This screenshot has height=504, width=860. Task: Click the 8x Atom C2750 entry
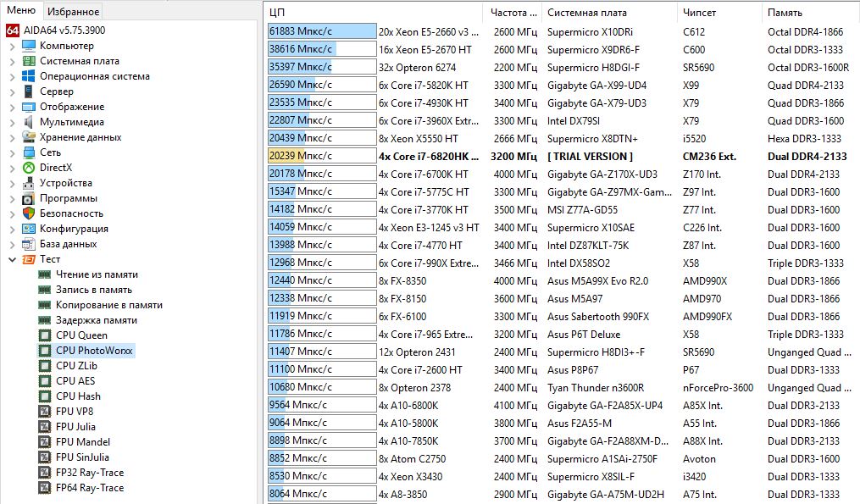point(412,458)
